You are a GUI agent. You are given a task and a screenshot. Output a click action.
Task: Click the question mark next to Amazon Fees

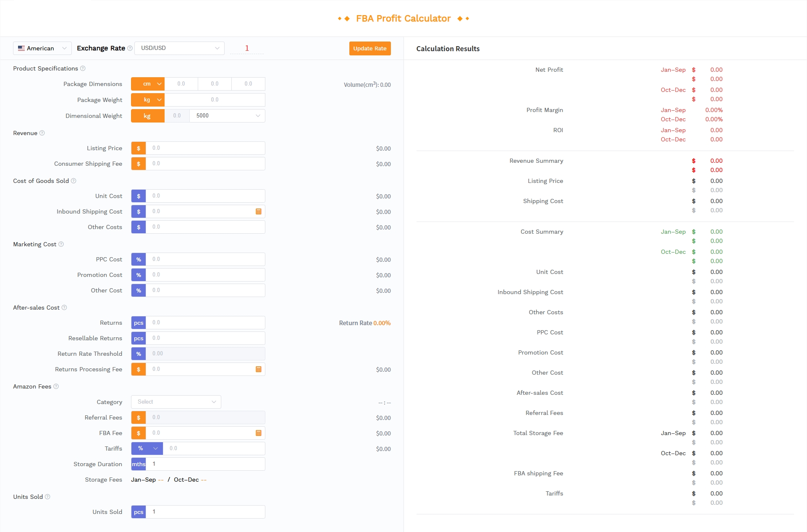coord(56,386)
